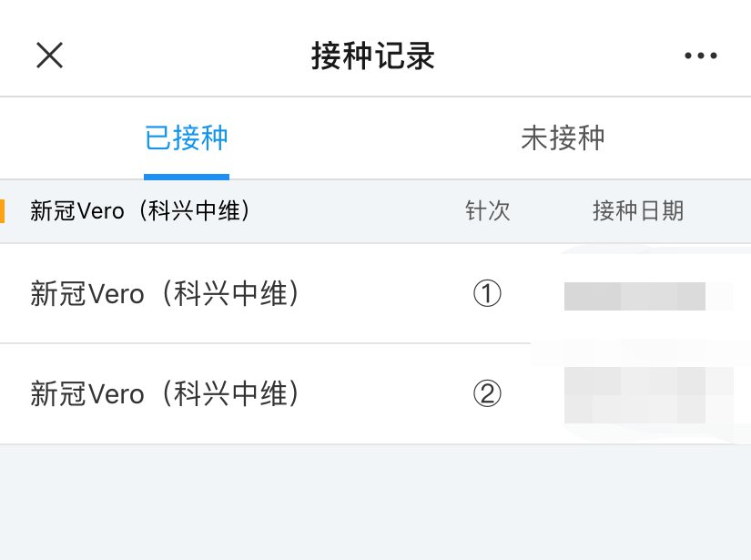Image resolution: width=751 pixels, height=560 pixels.
Task: Open the second dose 新冠Vero vaccine name
Action: pos(166,394)
